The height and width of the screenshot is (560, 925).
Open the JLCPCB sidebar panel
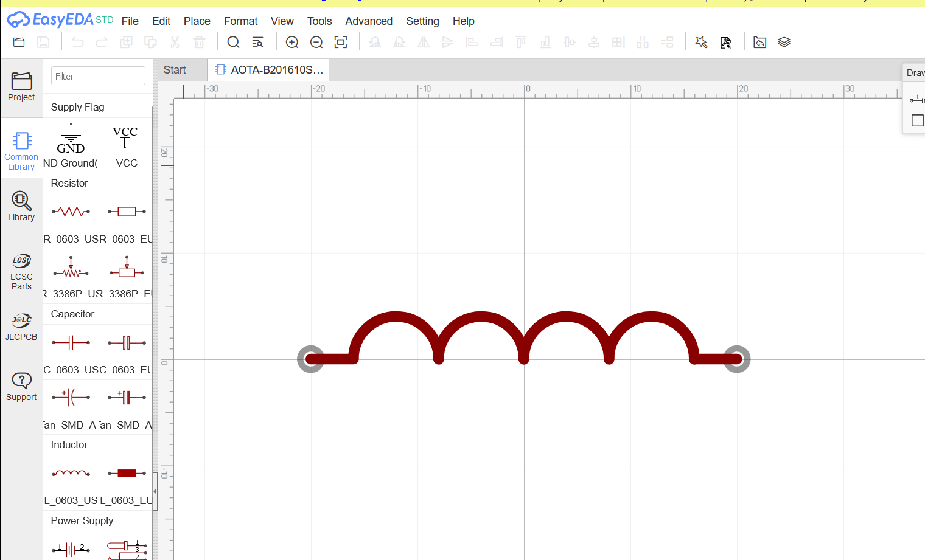pos(21,327)
